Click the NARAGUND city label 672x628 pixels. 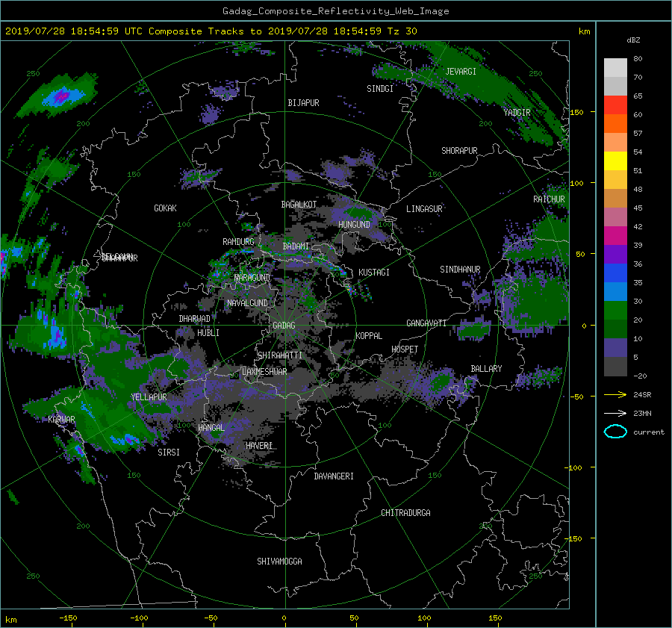pyautogui.click(x=252, y=278)
